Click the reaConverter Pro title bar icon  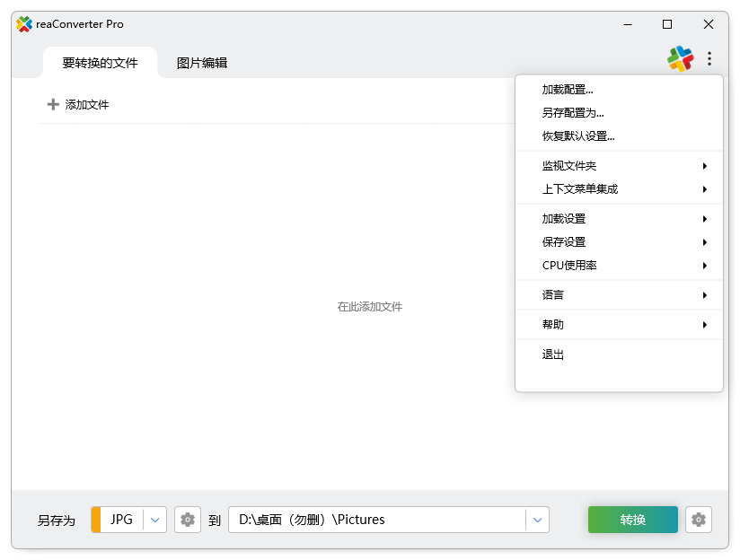[24, 24]
